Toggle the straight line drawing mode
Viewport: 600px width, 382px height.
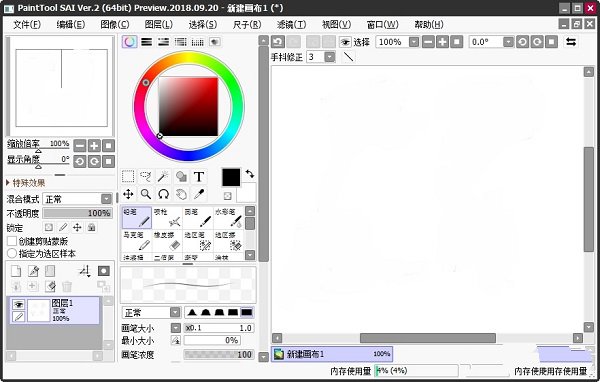[349, 57]
